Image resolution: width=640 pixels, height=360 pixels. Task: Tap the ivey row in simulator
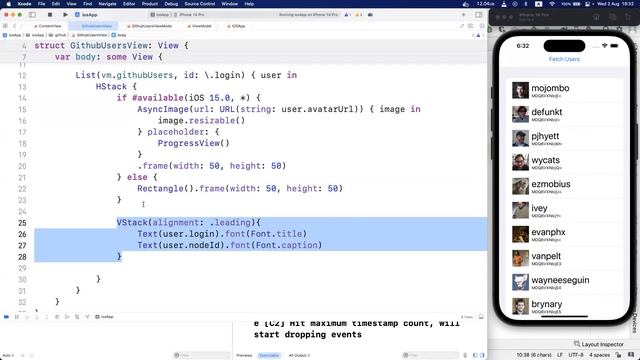point(564,210)
